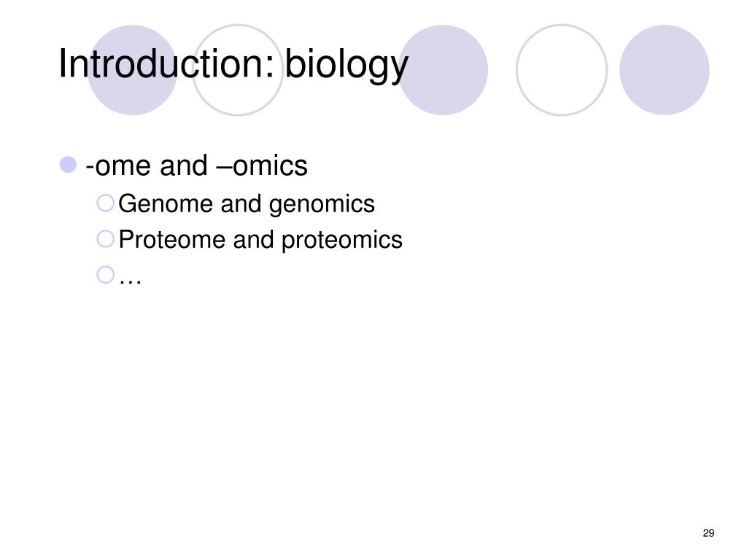
Task: Click the hollow bullet before the ellipsis
Action: click(105, 275)
